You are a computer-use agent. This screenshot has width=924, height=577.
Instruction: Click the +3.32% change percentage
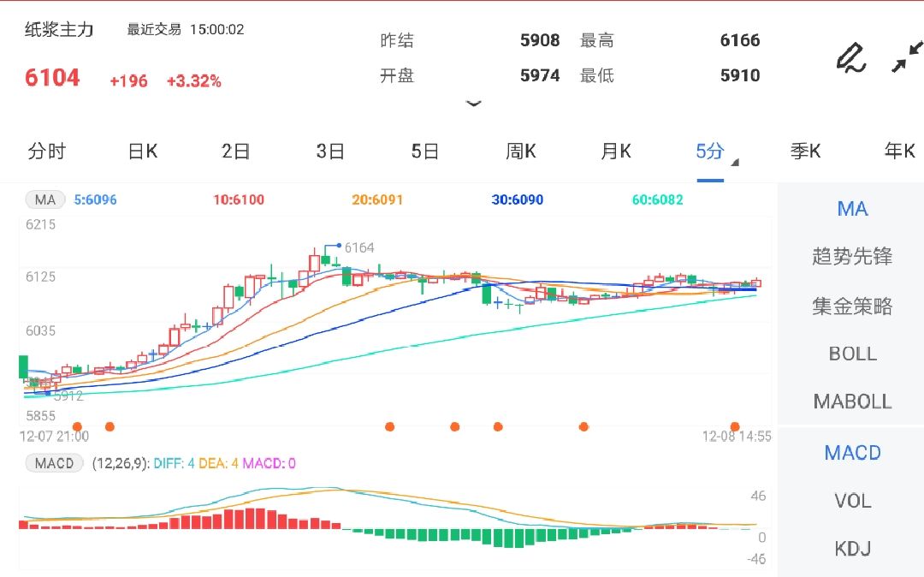(194, 81)
